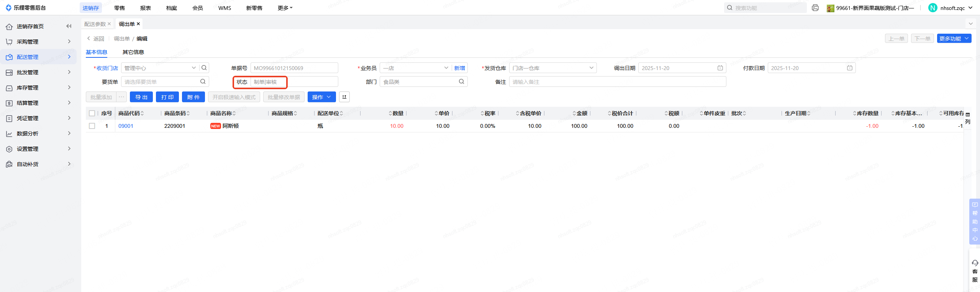Open the 帮助中心 help panel
This screenshot has height=292, width=980.
975,222
